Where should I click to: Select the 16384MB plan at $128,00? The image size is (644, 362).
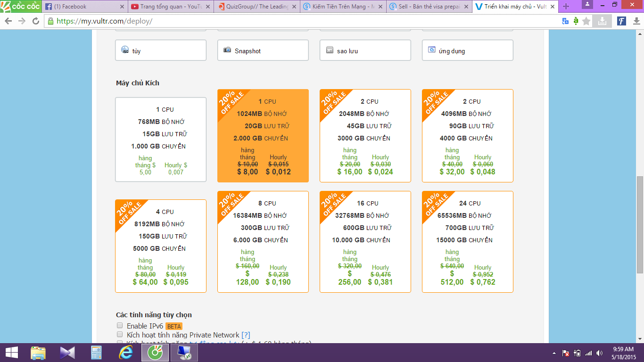click(x=263, y=242)
